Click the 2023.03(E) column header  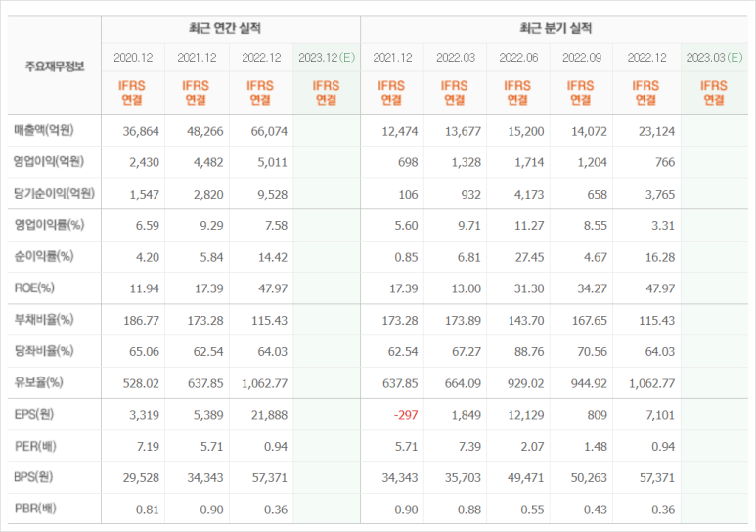pos(714,58)
